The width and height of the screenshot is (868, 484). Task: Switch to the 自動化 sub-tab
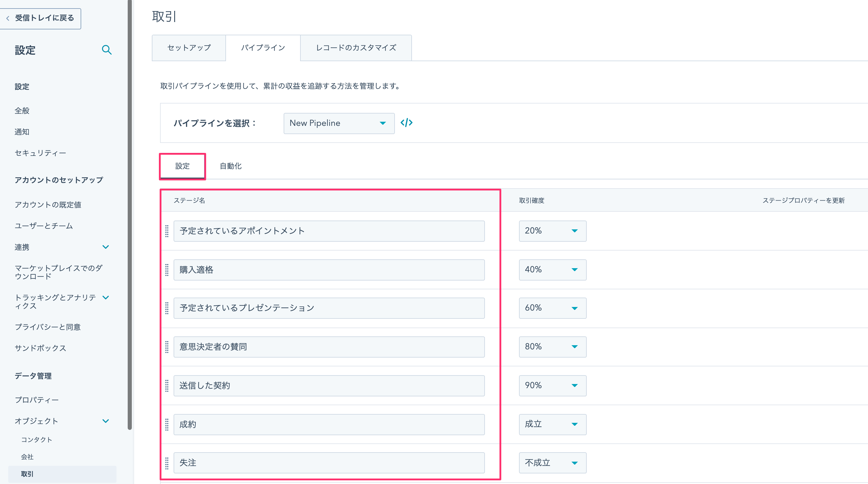click(231, 166)
